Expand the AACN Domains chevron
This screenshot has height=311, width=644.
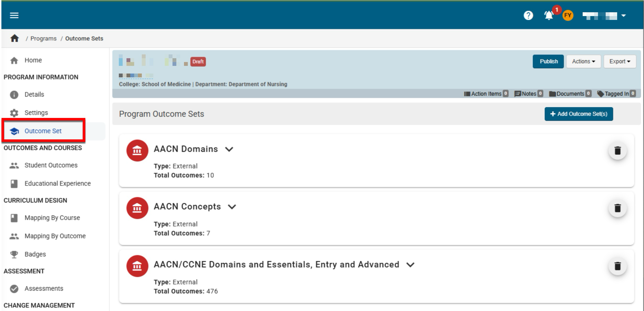click(x=229, y=149)
